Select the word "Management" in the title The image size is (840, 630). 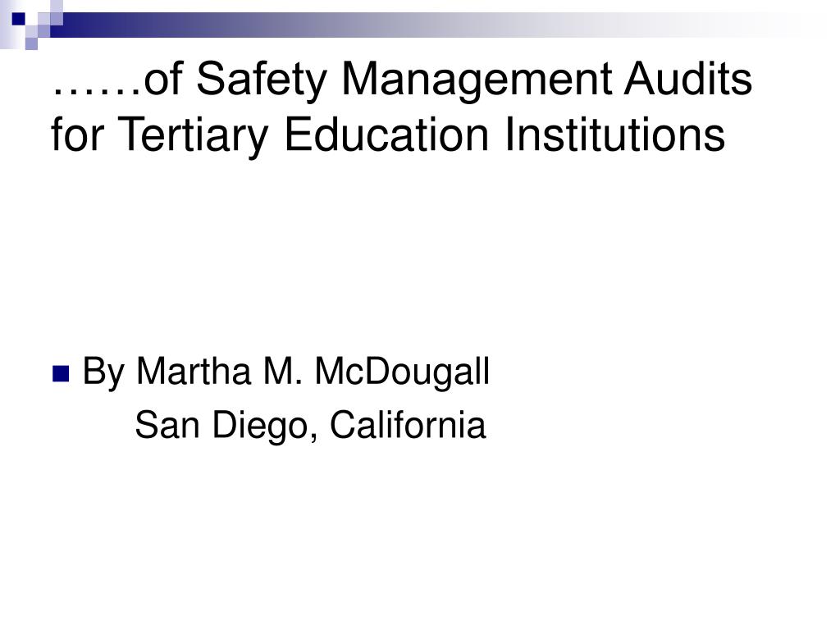tap(477, 80)
